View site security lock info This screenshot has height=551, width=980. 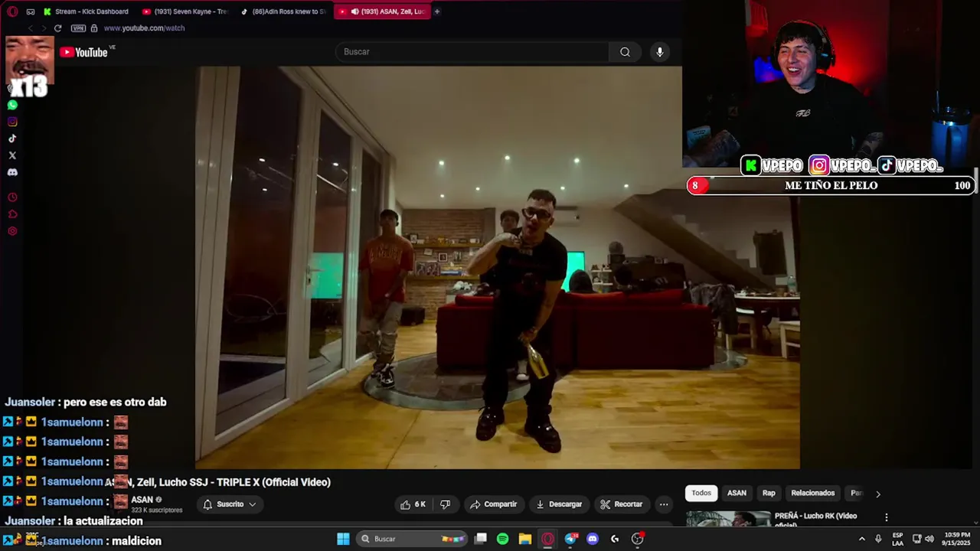[x=94, y=28]
